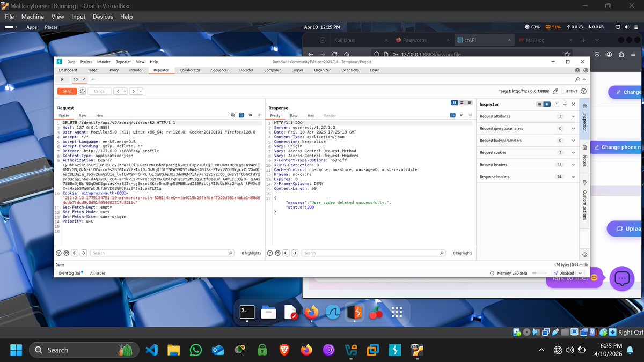
Task: Open the file manager dock icon
Action: pos(268,312)
